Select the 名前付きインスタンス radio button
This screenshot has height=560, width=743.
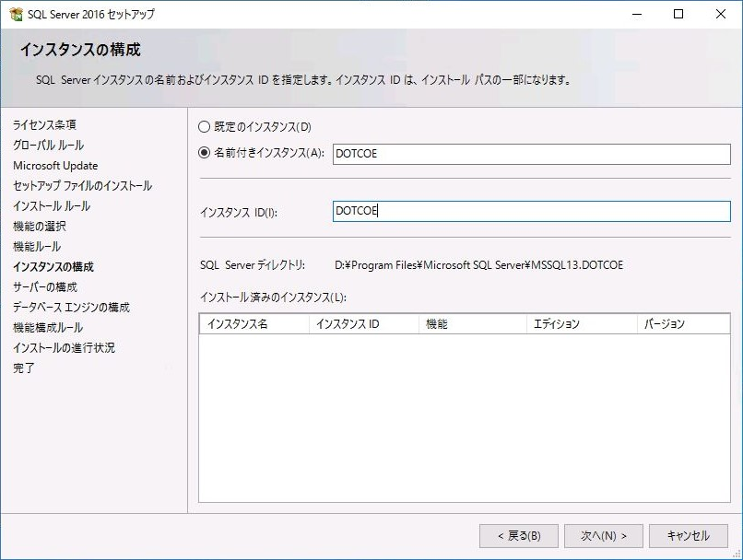click(x=205, y=154)
